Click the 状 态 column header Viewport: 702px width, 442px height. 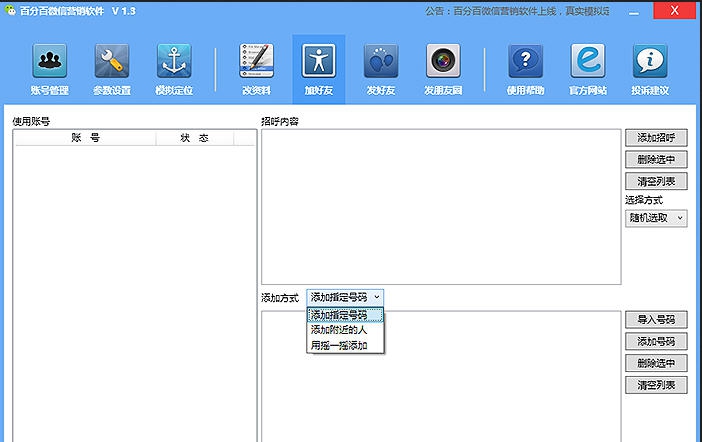(x=194, y=138)
